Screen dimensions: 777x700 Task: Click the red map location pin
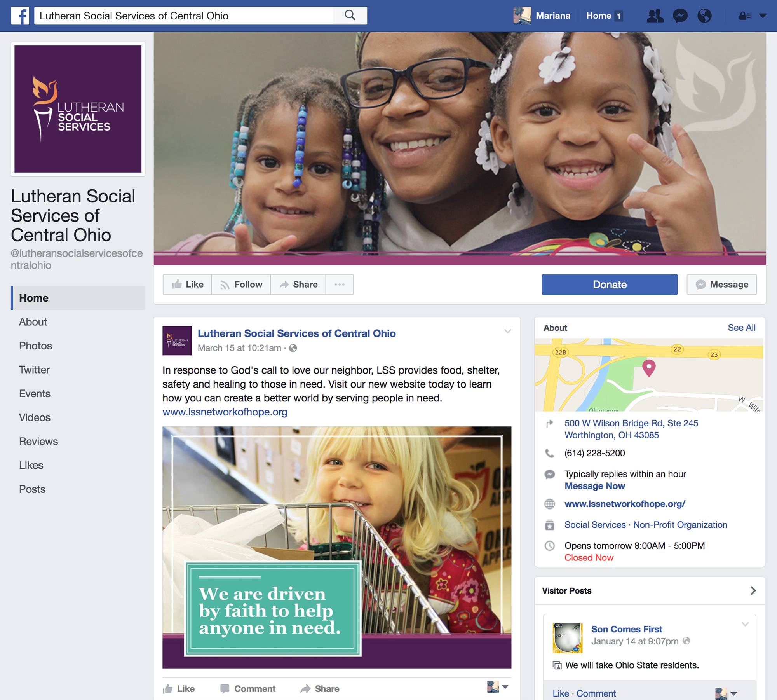tap(648, 367)
